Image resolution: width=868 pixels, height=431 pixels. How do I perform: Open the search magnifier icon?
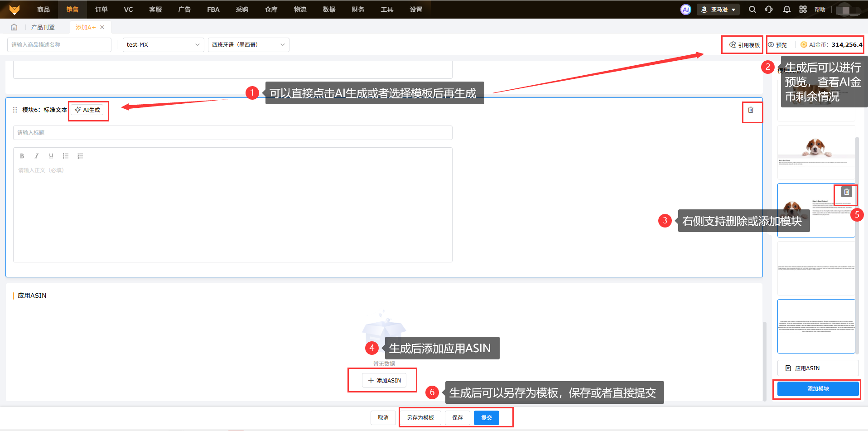752,10
